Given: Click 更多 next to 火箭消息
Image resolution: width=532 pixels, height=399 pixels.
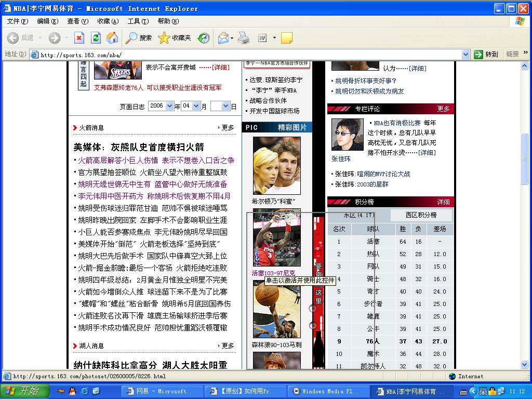Looking at the screenshot, I should click(228, 128).
